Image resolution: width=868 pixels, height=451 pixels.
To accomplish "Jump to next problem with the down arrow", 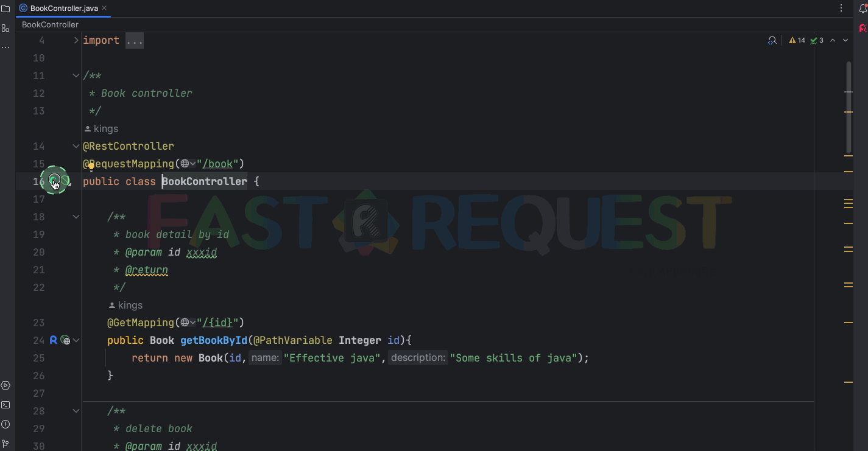I will (x=845, y=40).
